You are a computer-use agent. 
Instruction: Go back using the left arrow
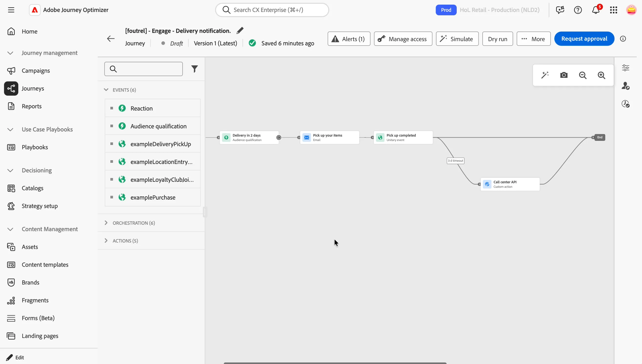[111, 39]
